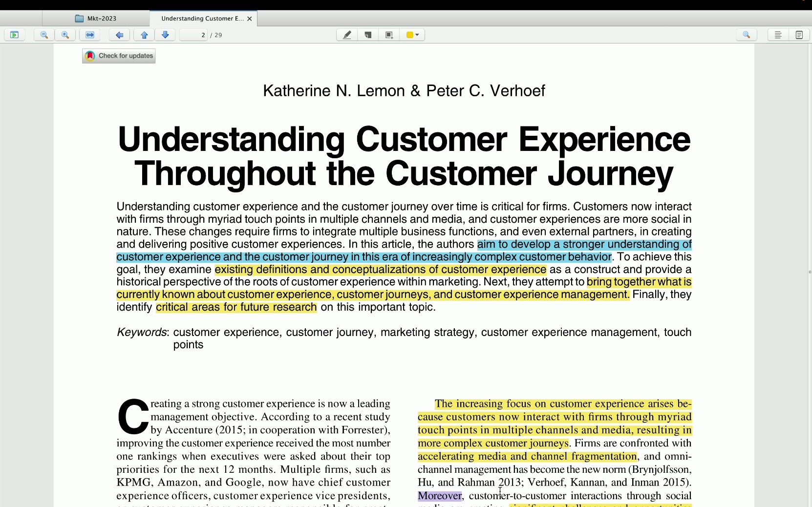The width and height of the screenshot is (812, 507).
Task: Click highlight 'The increasing focus on customer experience'
Action: tap(555, 423)
